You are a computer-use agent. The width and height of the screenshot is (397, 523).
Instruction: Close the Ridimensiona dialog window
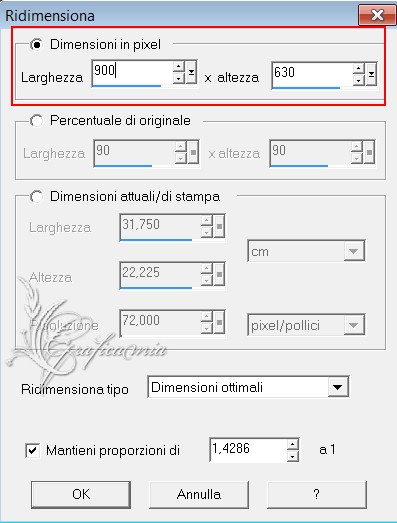[x=377, y=15]
